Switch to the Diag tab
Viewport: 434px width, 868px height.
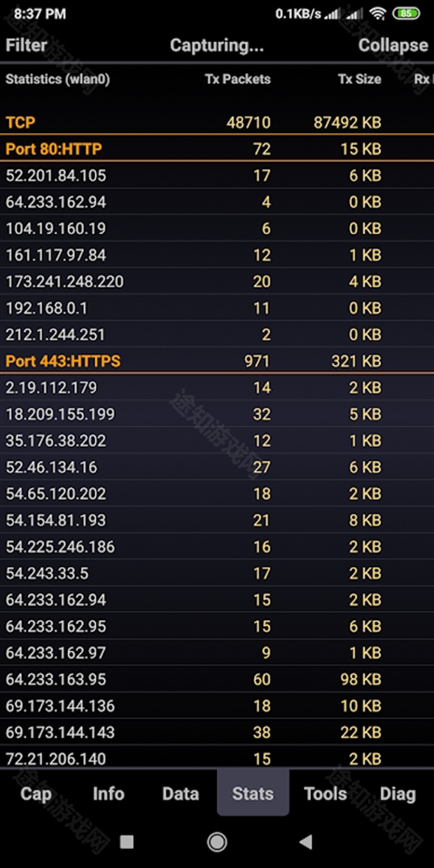[x=398, y=793]
